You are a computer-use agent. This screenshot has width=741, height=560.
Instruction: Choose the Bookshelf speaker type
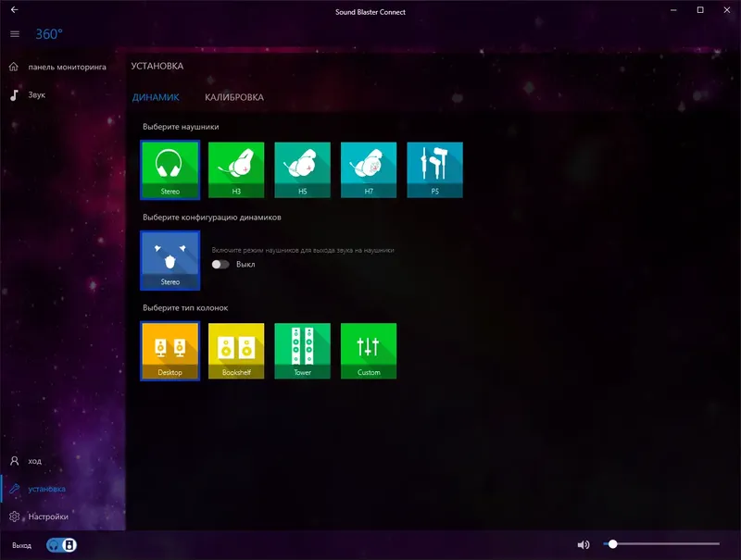[x=237, y=350]
